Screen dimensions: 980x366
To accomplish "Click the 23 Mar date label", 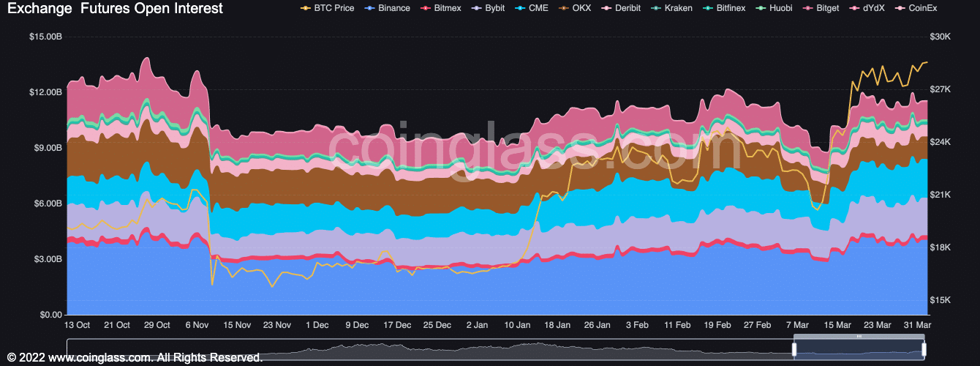I will point(878,325).
